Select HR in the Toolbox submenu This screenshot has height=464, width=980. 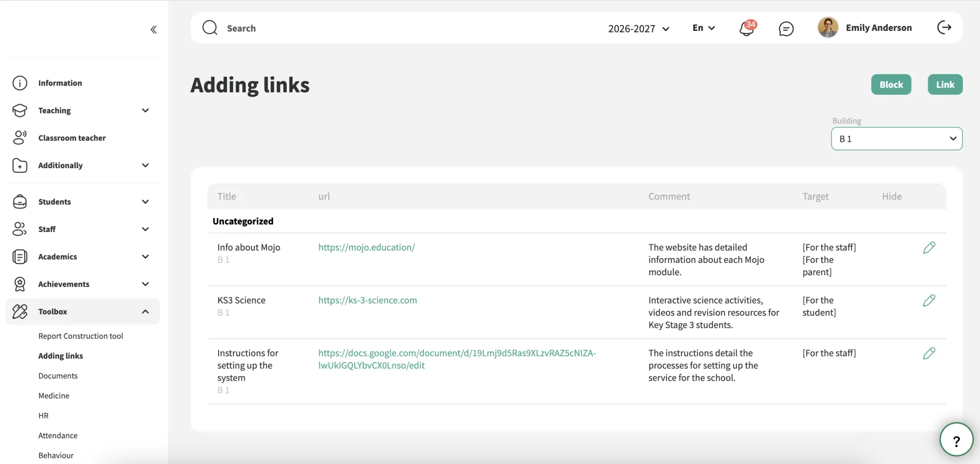[x=44, y=415]
